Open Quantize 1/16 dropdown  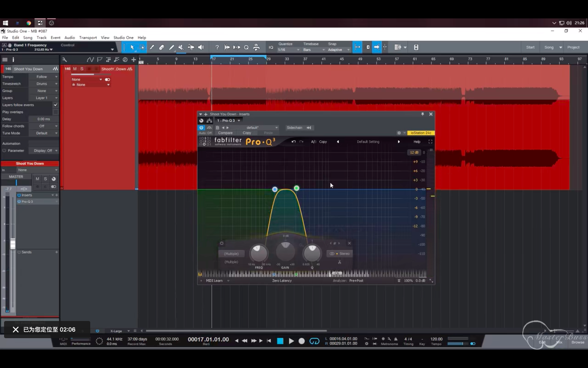pos(289,50)
